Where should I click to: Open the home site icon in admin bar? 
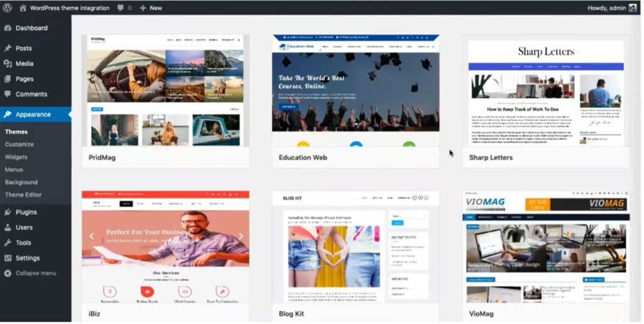pyautogui.click(x=23, y=8)
